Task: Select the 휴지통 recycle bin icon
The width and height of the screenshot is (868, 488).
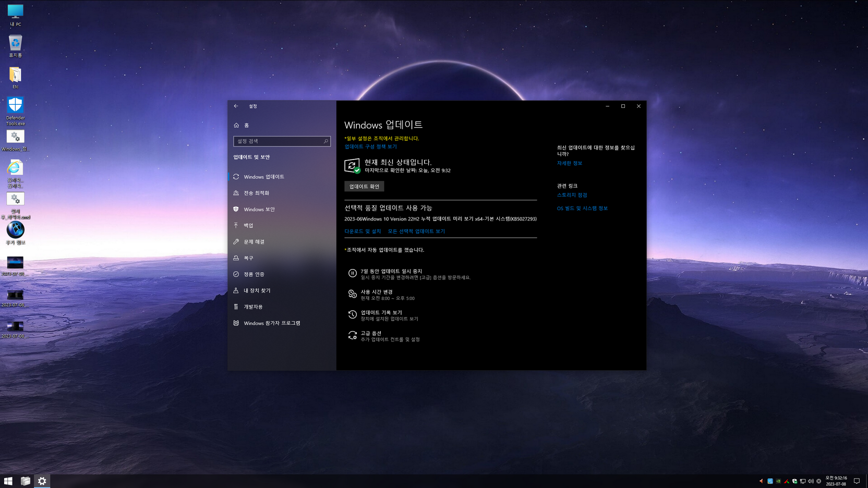Action: 15,46
